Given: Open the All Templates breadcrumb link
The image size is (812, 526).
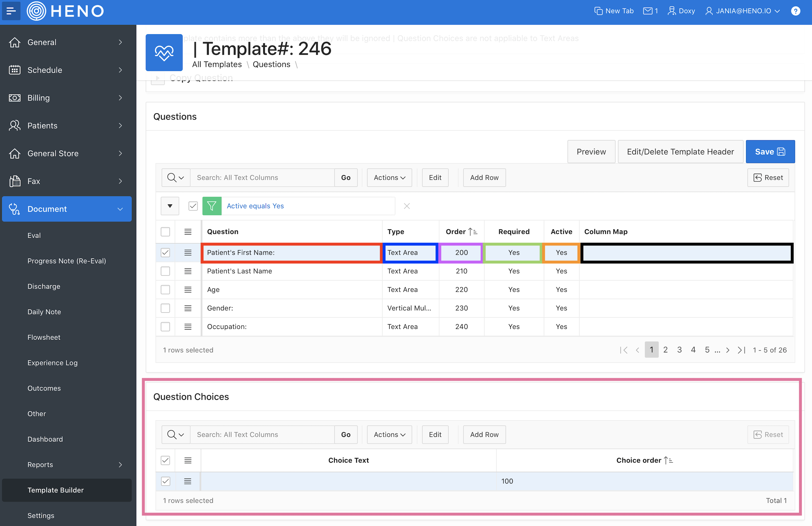Looking at the screenshot, I should [x=217, y=64].
